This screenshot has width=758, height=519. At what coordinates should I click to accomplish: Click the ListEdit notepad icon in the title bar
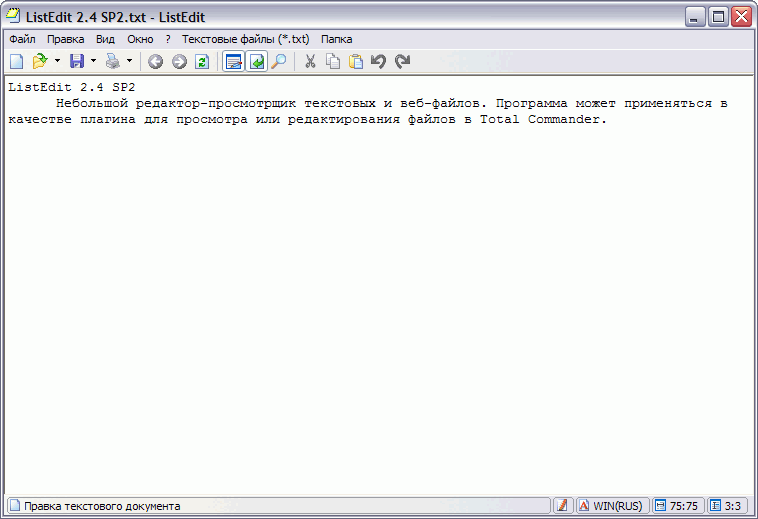[13, 16]
